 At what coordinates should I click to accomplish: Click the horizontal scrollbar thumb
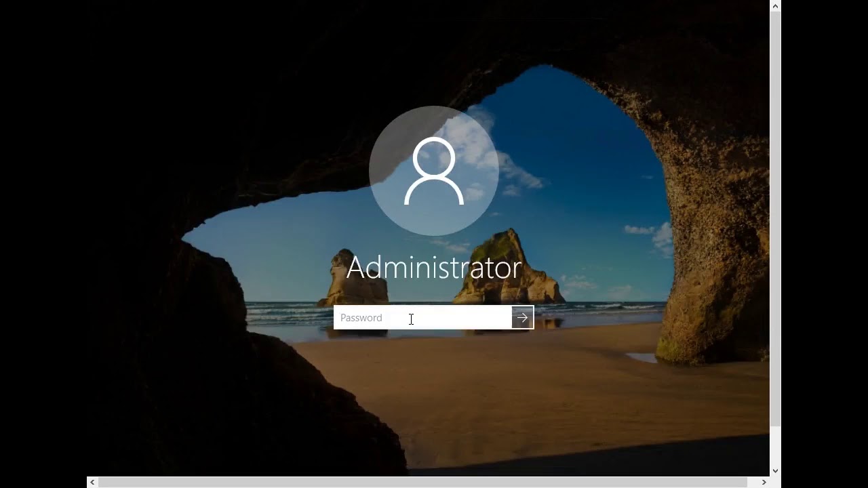[x=423, y=482]
